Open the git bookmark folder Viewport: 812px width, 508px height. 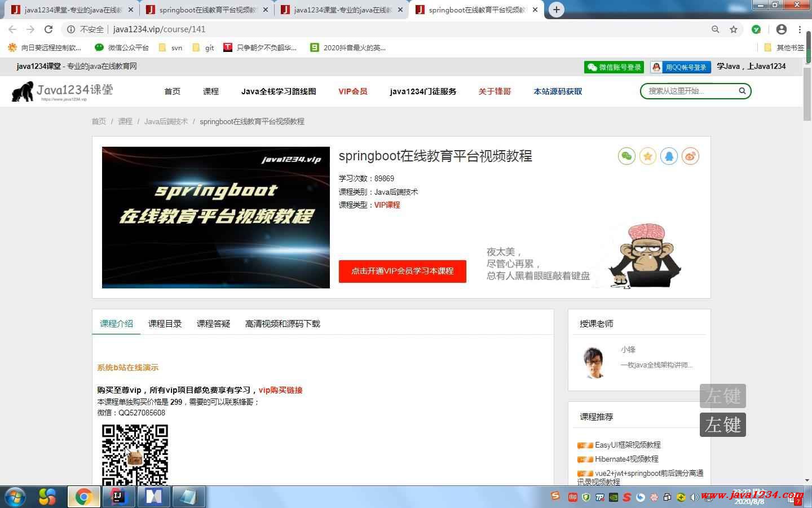point(204,48)
